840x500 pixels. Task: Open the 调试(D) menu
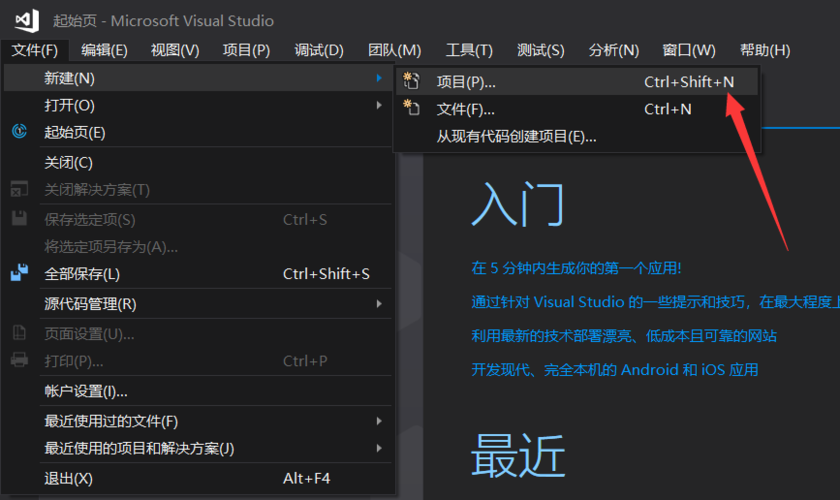(319, 50)
